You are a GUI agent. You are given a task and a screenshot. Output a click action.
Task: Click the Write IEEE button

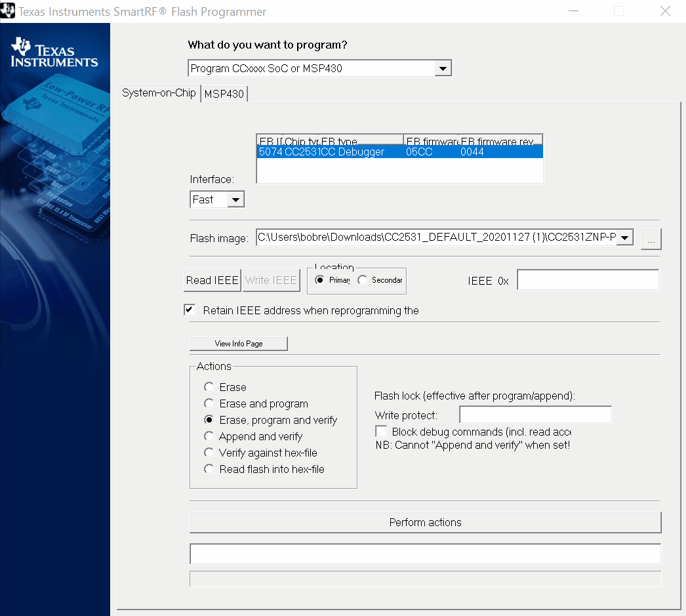(x=272, y=280)
